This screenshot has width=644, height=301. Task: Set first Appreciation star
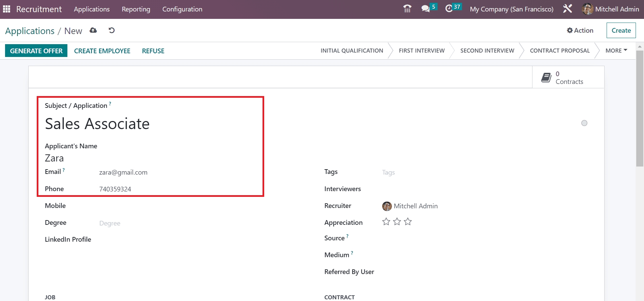(386, 222)
